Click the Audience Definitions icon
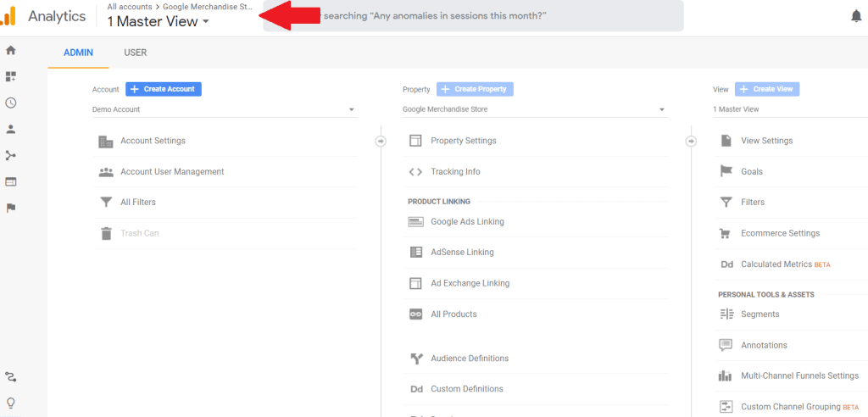The width and height of the screenshot is (868, 417). 416,359
